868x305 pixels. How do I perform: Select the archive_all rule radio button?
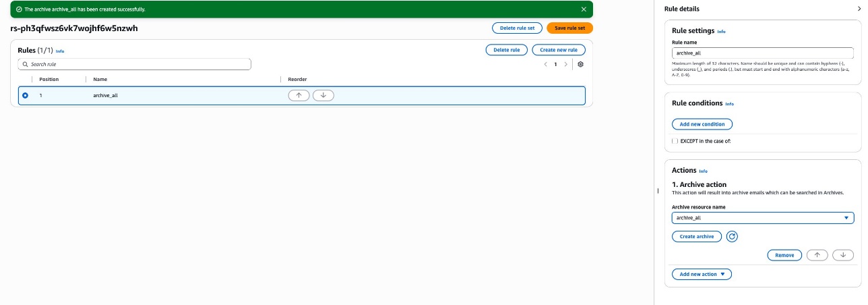pos(26,96)
